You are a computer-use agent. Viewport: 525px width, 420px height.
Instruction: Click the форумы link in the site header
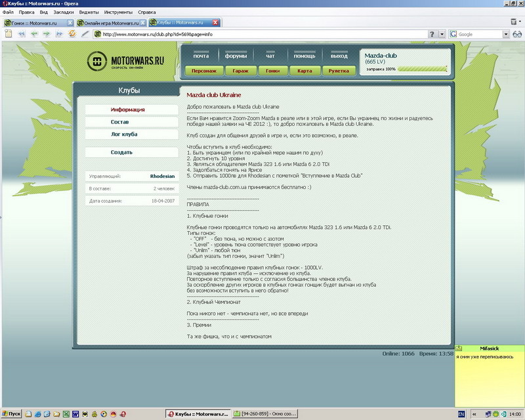click(236, 56)
